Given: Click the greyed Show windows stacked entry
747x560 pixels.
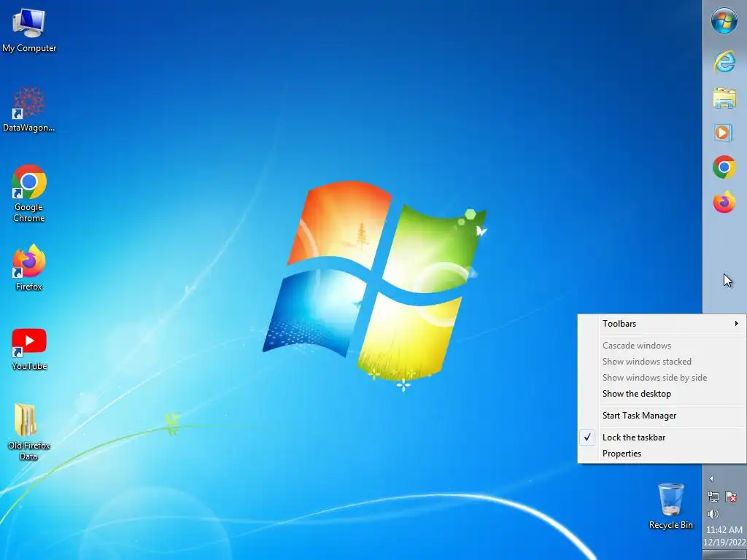Looking at the screenshot, I should coord(662,362).
